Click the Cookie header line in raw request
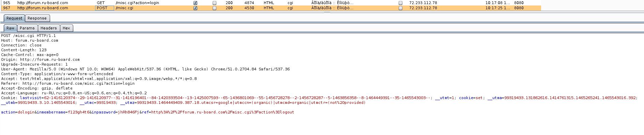The width and height of the screenshot is (644, 135). tap(319, 100)
